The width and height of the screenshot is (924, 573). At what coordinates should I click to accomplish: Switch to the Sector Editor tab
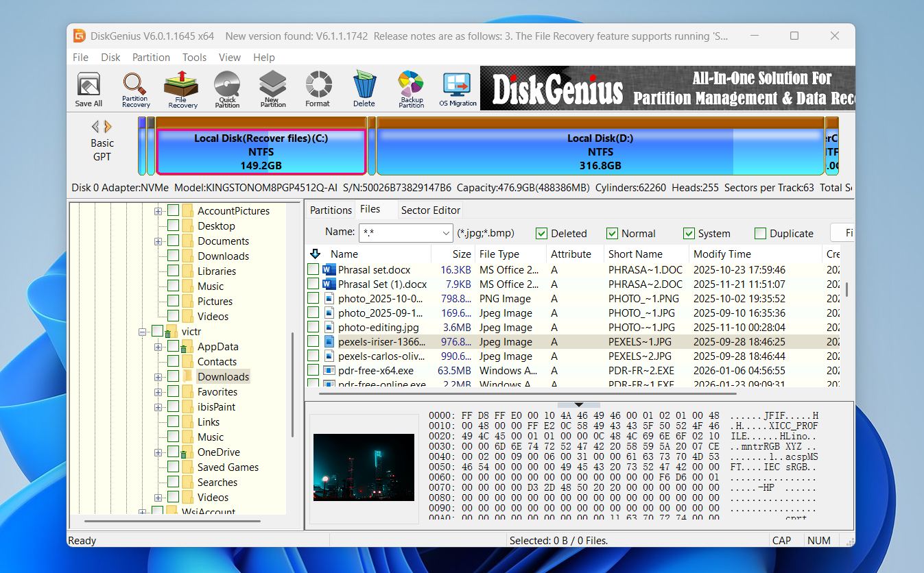(430, 210)
